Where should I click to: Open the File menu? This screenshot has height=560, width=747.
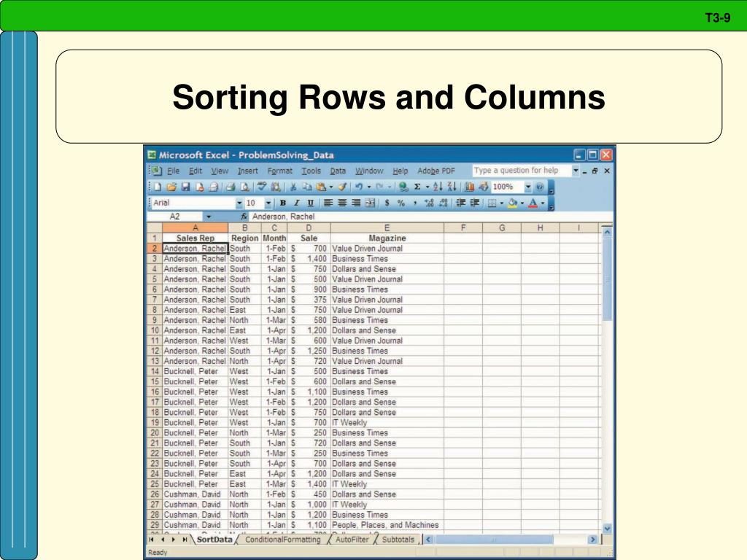[x=173, y=171]
